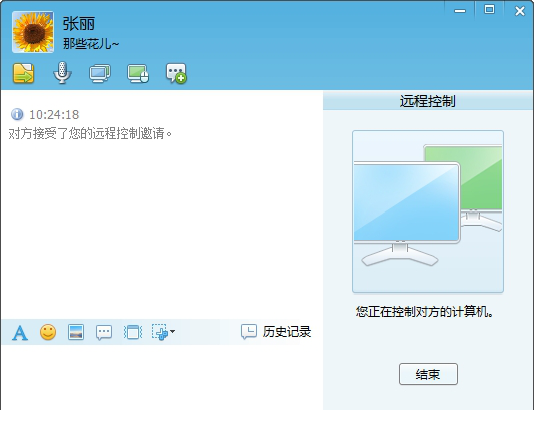
Task: Click the send file folder icon
Action: click(23, 73)
